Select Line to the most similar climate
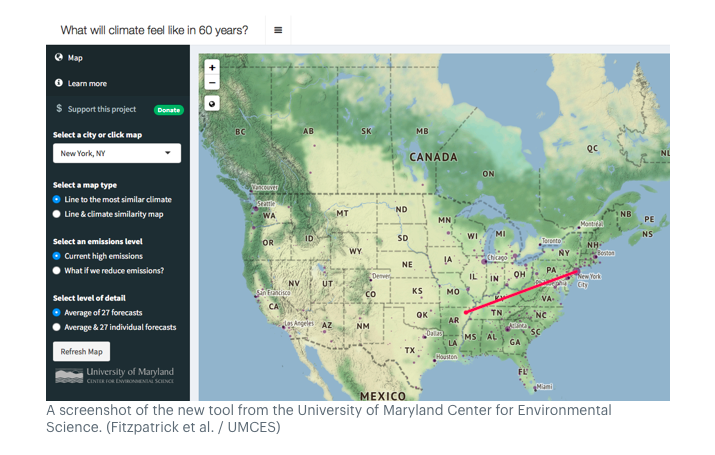The width and height of the screenshot is (715, 455). (57, 199)
